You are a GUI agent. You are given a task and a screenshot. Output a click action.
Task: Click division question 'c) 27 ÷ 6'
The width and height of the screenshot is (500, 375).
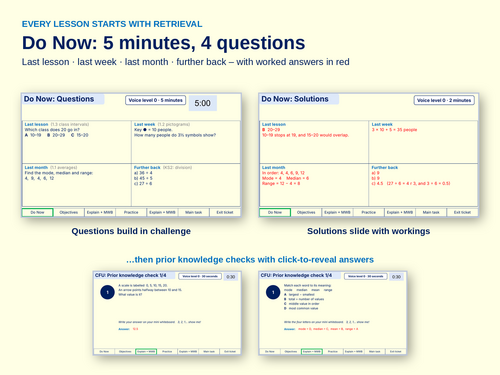click(x=143, y=183)
